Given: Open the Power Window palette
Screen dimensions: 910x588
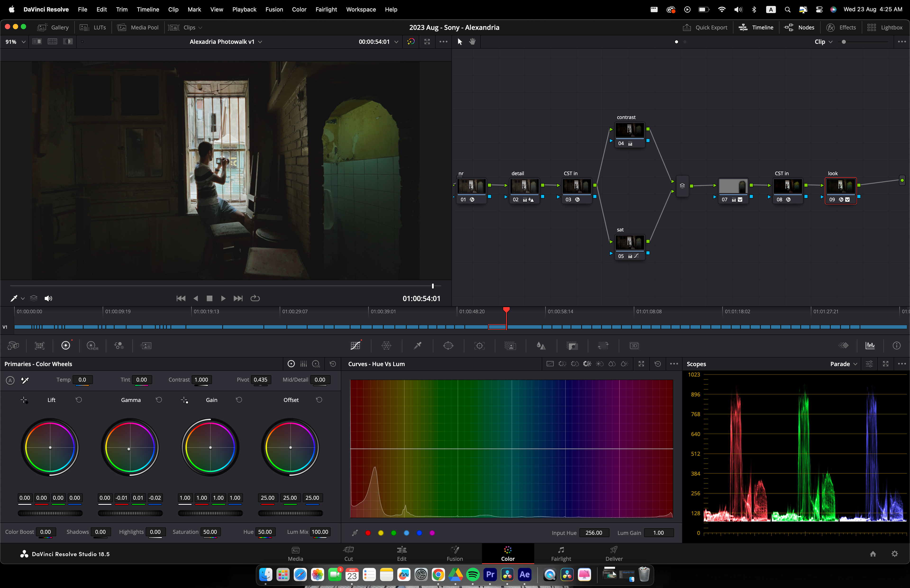Looking at the screenshot, I should click(448, 346).
